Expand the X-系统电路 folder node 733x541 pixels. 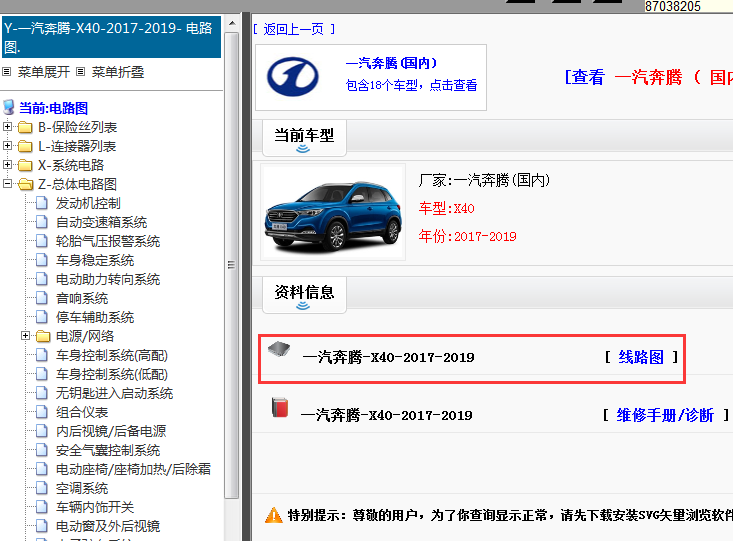7,165
